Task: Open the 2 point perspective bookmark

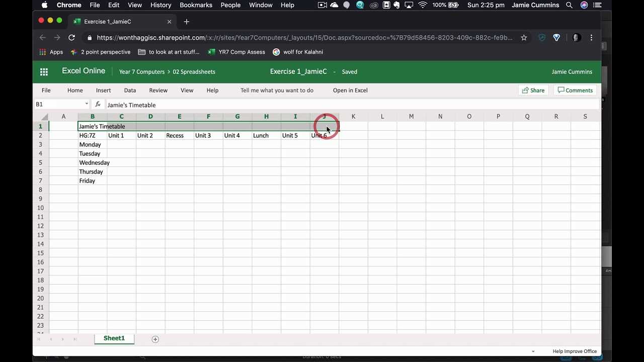Action: point(100,52)
